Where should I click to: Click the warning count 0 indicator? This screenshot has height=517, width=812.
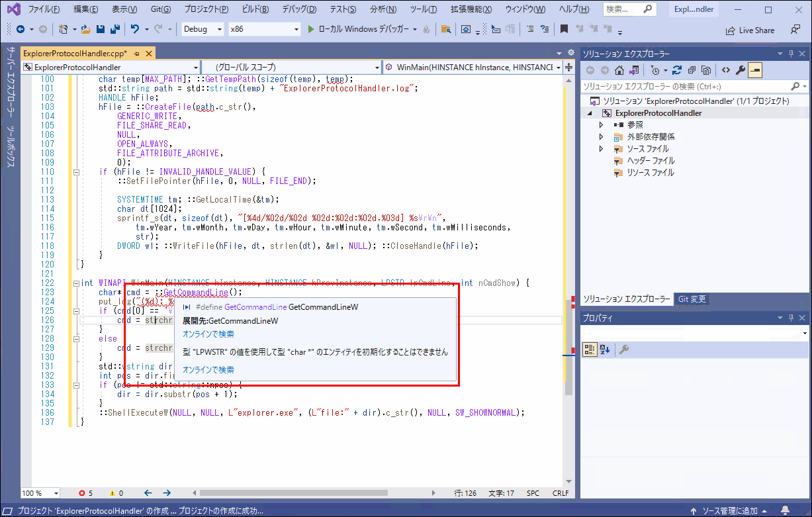coord(116,493)
